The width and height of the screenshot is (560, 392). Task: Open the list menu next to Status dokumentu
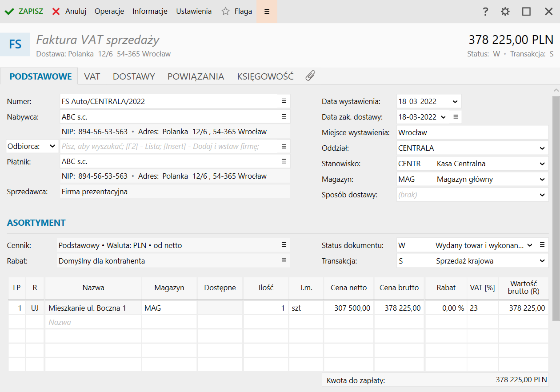(542, 245)
